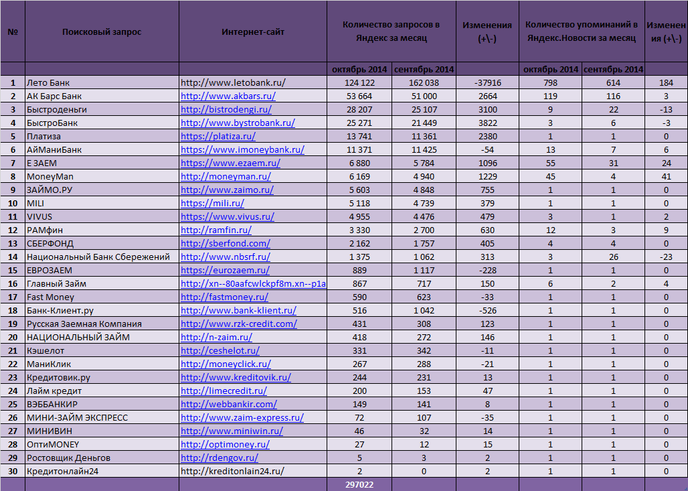Select the 'Кредитонлайн24' cell
This screenshot has width=688, height=491.
(x=102, y=471)
